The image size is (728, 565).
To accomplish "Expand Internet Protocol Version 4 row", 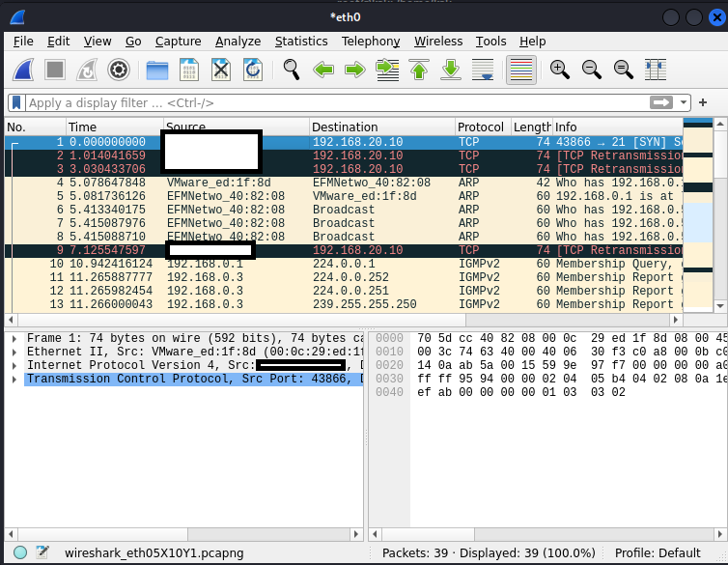I will coord(14,365).
